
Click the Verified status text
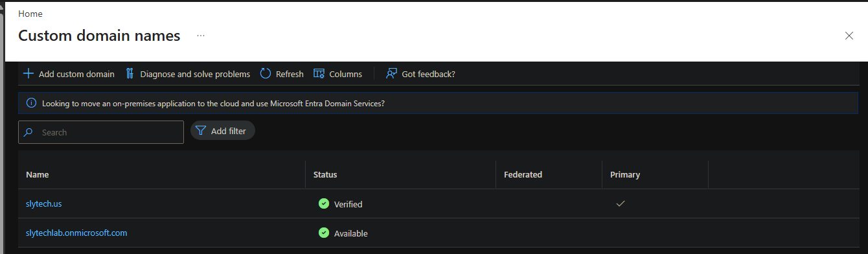[348, 204]
